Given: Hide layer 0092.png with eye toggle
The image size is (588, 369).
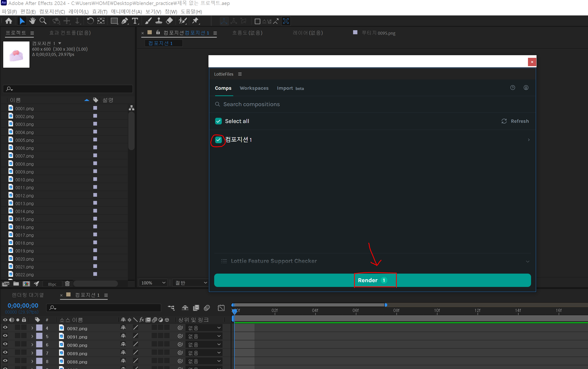Looking at the screenshot, I should (x=5, y=328).
